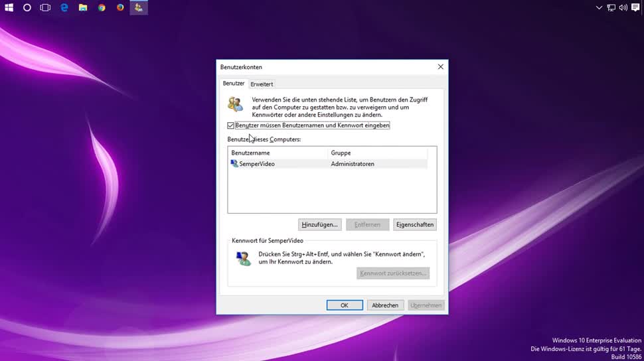Close the Benutzerkonten dialog
This screenshot has height=361, width=644.
(440, 66)
